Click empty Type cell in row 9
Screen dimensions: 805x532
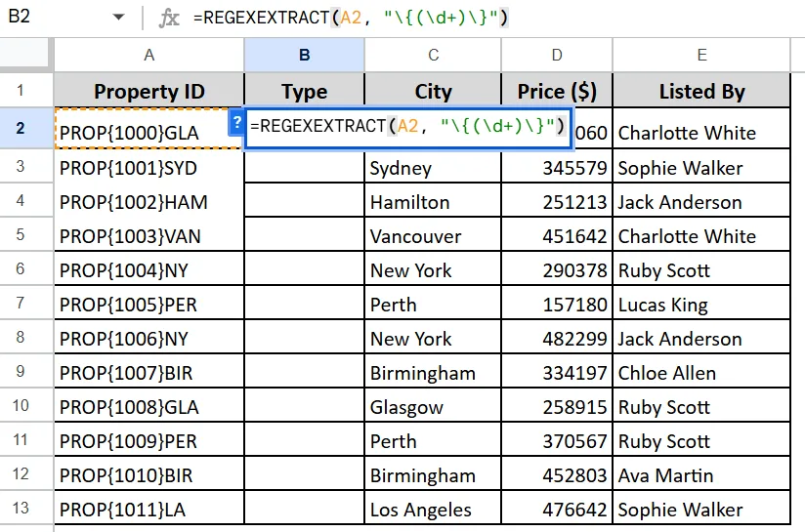click(305, 372)
